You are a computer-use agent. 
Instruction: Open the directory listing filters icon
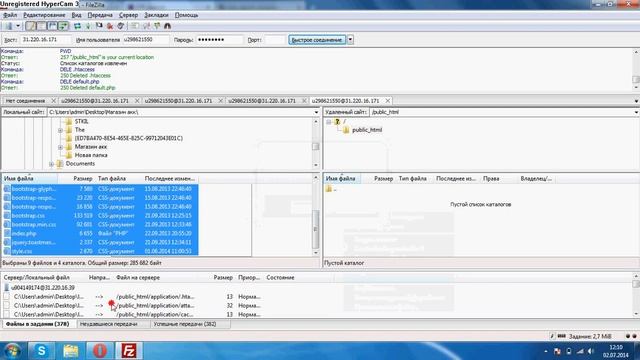(x=135, y=26)
